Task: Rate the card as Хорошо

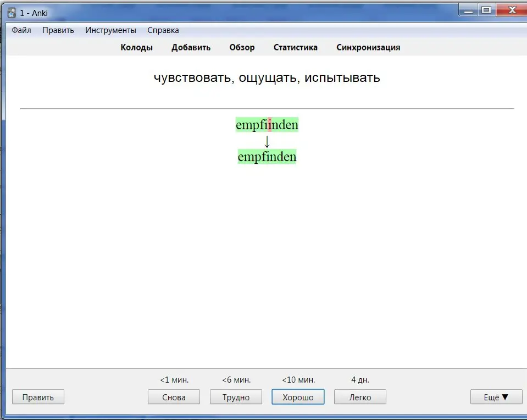Action: click(x=298, y=397)
